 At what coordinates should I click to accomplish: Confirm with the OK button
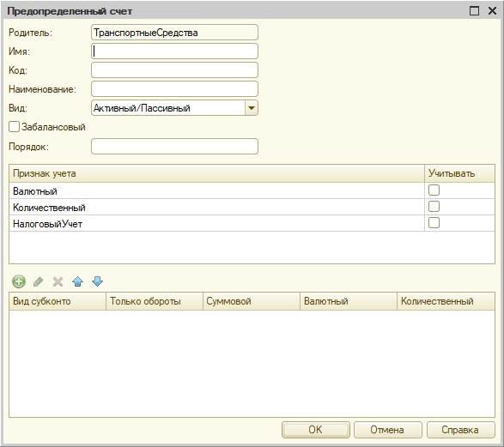(x=316, y=430)
